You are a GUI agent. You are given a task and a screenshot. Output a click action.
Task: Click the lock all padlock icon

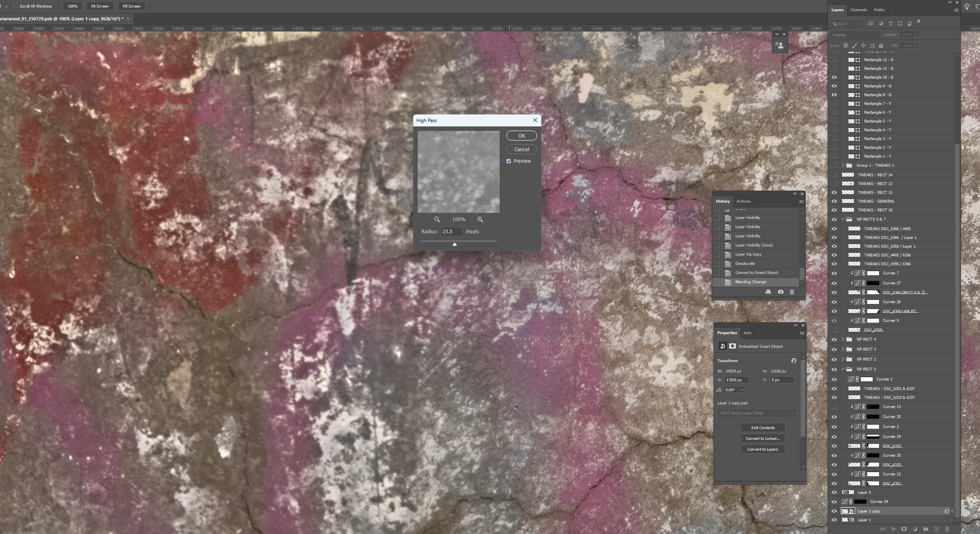pos(881,45)
